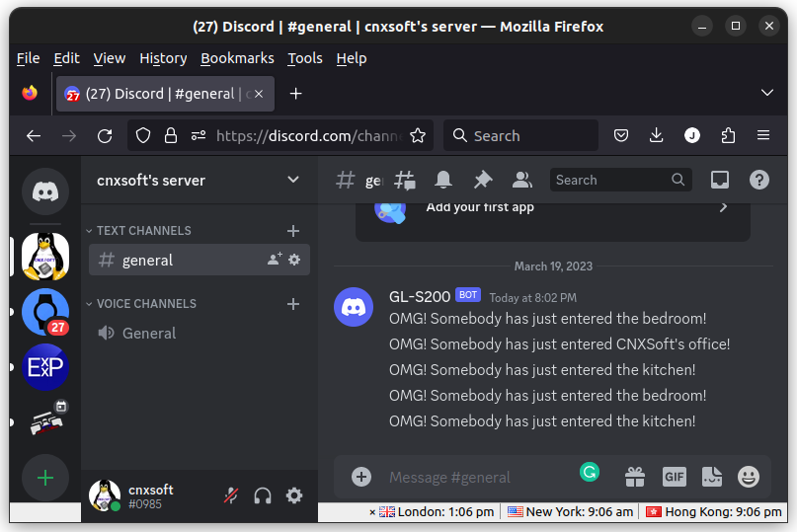Image resolution: width=797 pixels, height=532 pixels.
Task: List all Firefox tabs chevron
Action: click(767, 93)
